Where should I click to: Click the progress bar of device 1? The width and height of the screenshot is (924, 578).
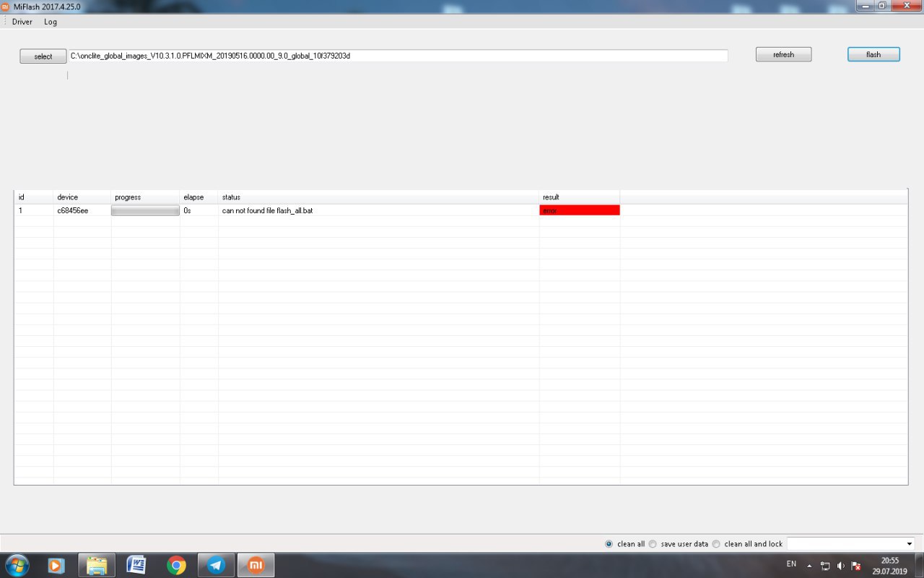(x=145, y=210)
